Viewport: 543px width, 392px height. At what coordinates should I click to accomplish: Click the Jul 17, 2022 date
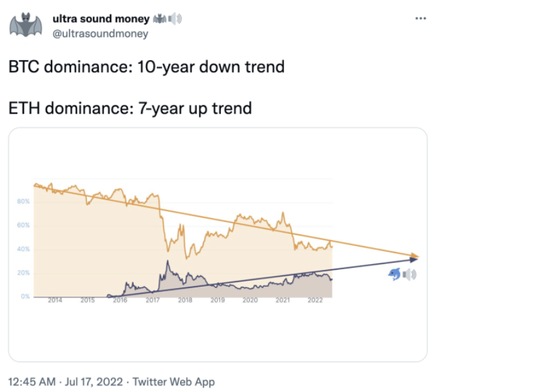[90, 382]
